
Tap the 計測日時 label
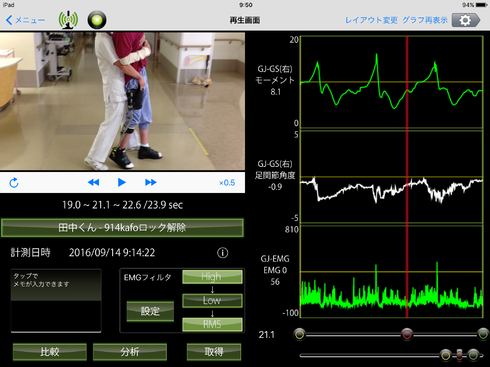pos(31,253)
